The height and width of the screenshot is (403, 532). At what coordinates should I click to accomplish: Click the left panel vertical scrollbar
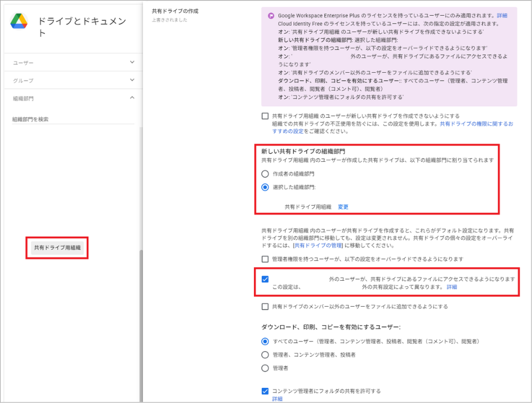pos(141,326)
